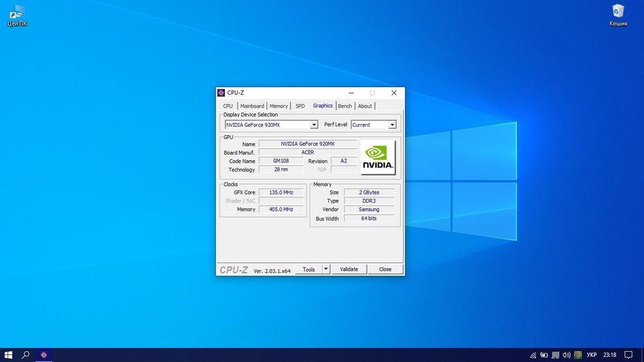Click the Close button in CPU-Z
Screen dimensions: 644x362
385,269
